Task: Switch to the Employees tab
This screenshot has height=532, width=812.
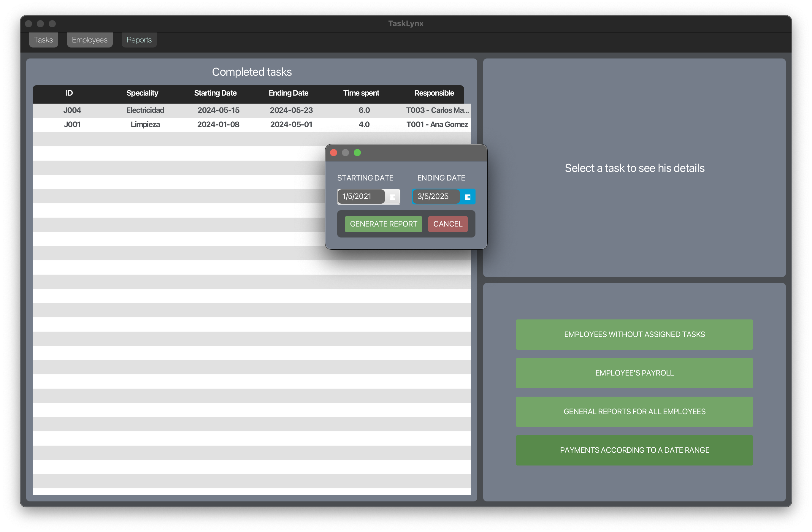Action: 90,40
